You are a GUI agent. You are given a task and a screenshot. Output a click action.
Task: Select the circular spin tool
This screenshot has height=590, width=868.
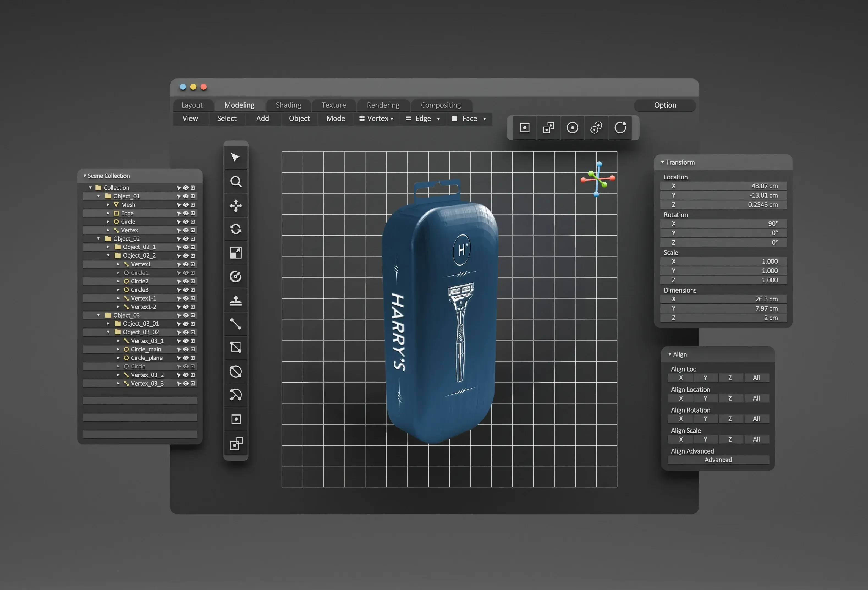[x=236, y=277]
